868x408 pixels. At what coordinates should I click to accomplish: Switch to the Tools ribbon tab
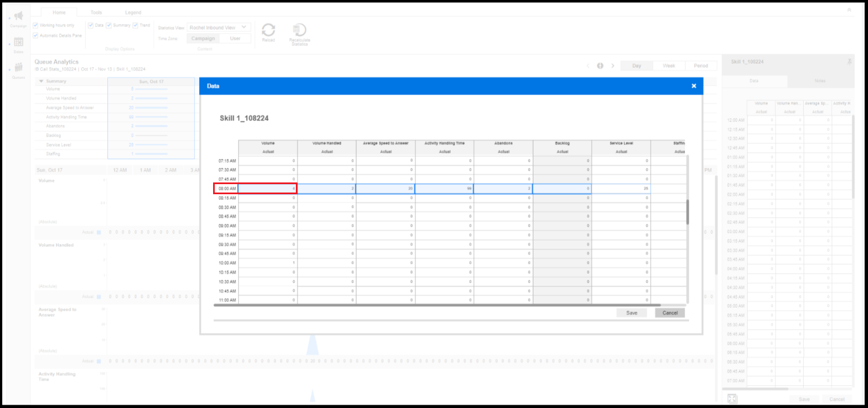tap(96, 12)
